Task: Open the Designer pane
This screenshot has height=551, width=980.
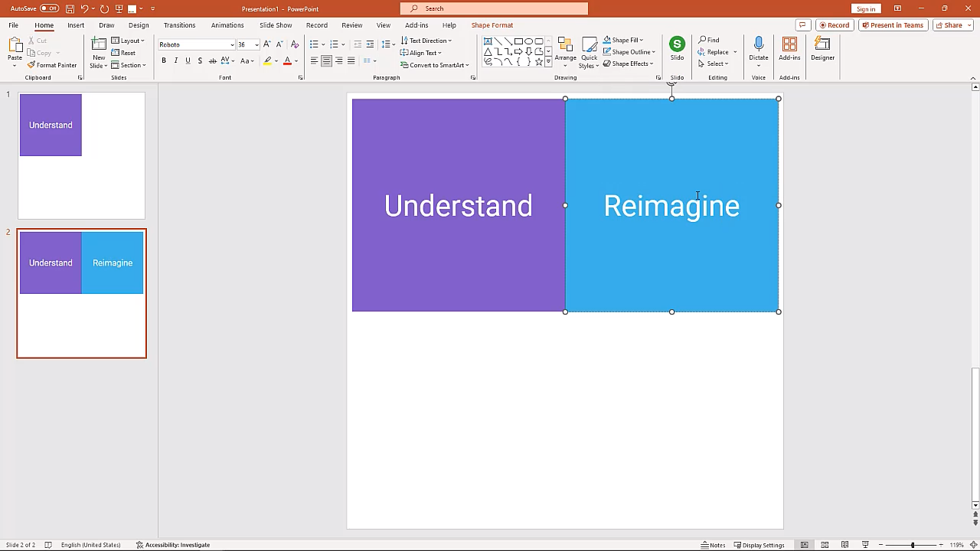Action: [823, 49]
